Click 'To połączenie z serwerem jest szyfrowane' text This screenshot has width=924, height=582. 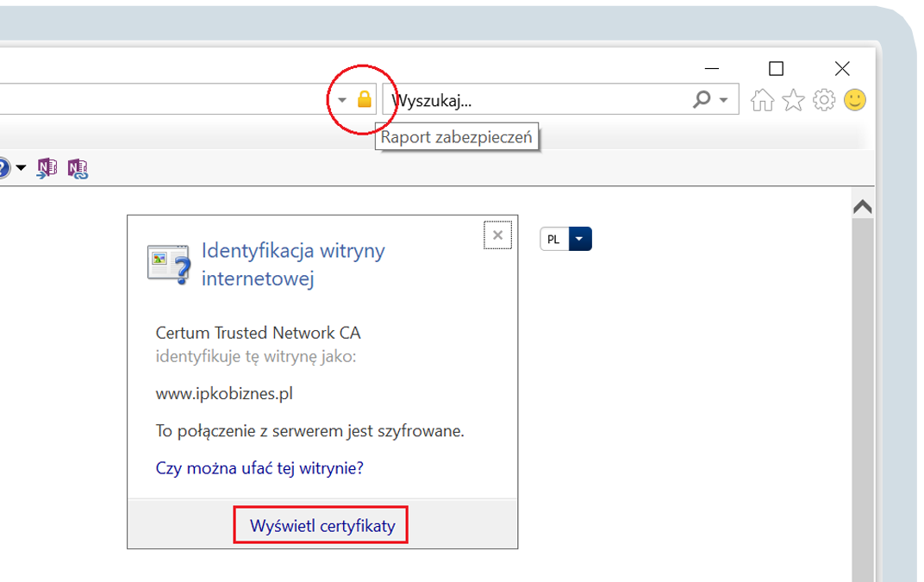(x=310, y=431)
